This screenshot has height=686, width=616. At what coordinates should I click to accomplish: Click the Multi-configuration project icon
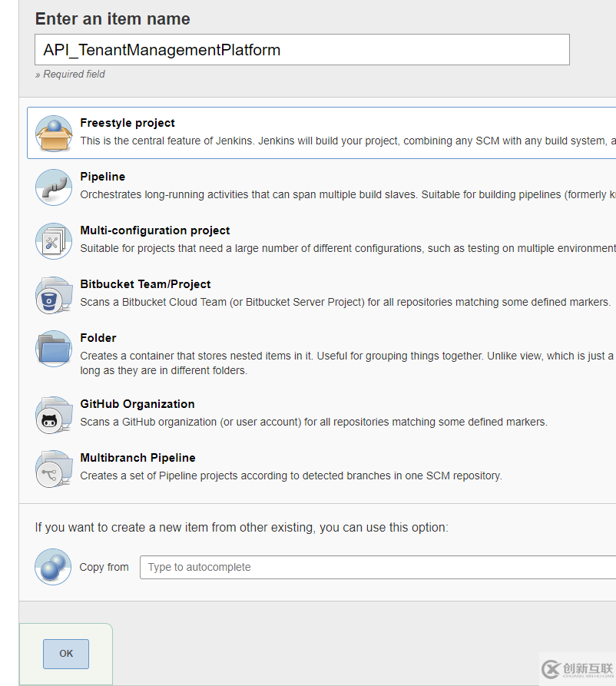pos(54,241)
